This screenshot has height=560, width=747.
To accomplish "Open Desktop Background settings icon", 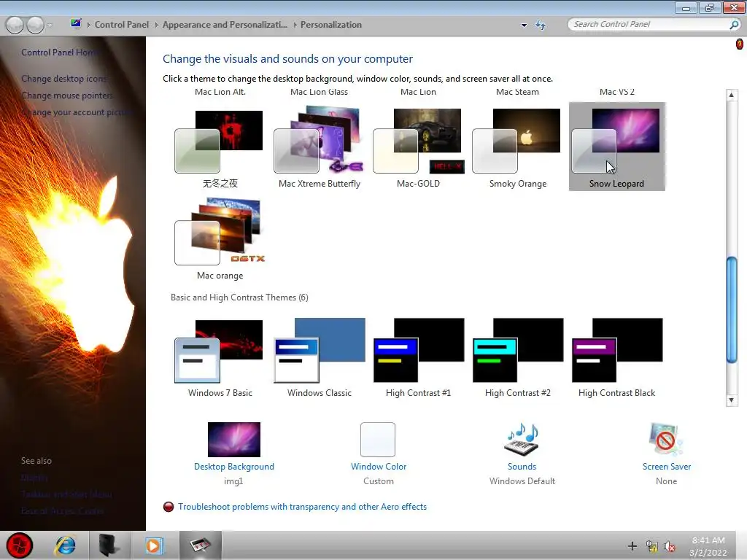I will click(x=234, y=440).
